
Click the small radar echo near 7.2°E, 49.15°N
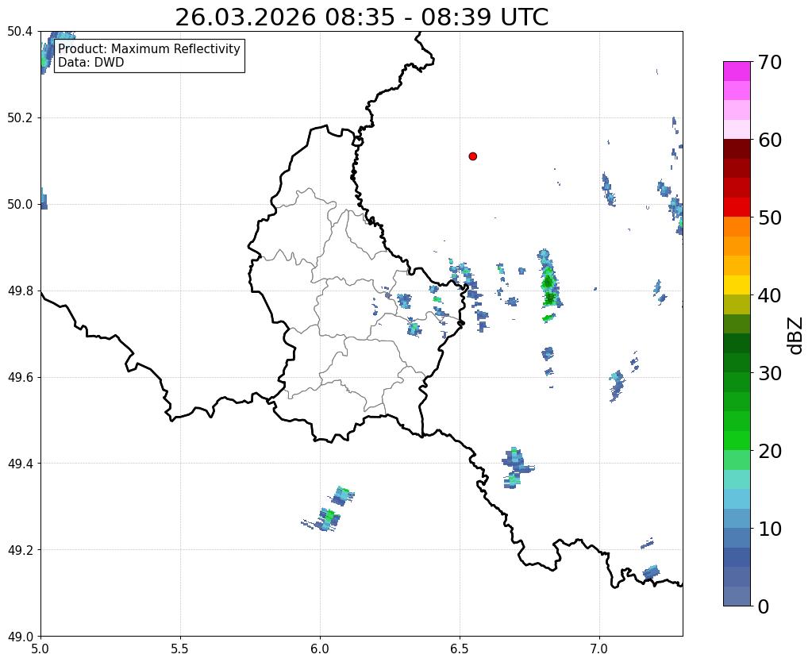tap(651, 572)
